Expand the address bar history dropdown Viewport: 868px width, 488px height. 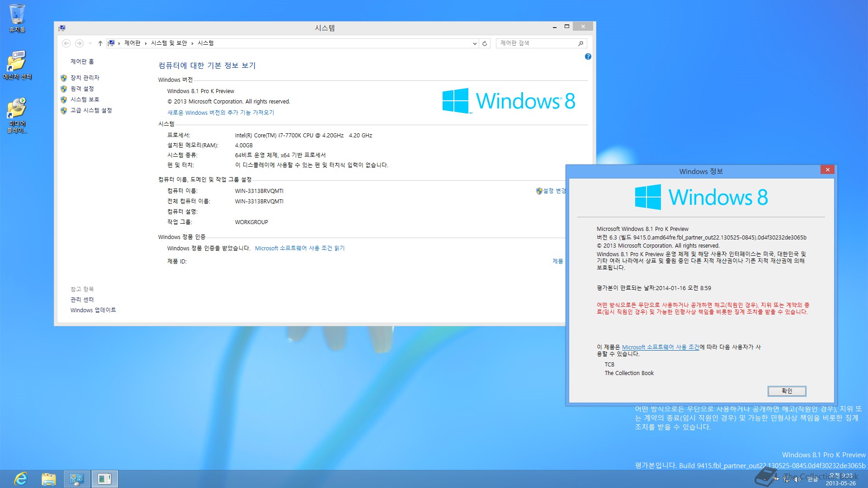coord(475,43)
